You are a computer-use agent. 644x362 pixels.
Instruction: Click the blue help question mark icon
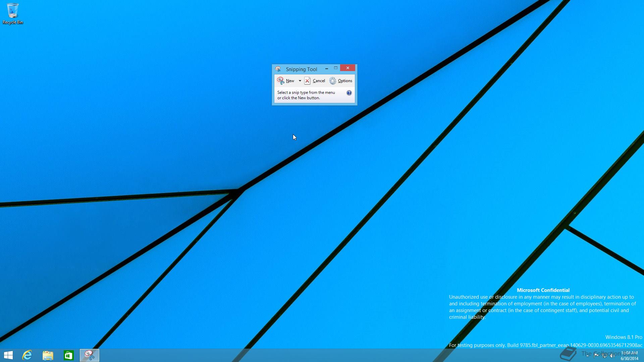349,93
